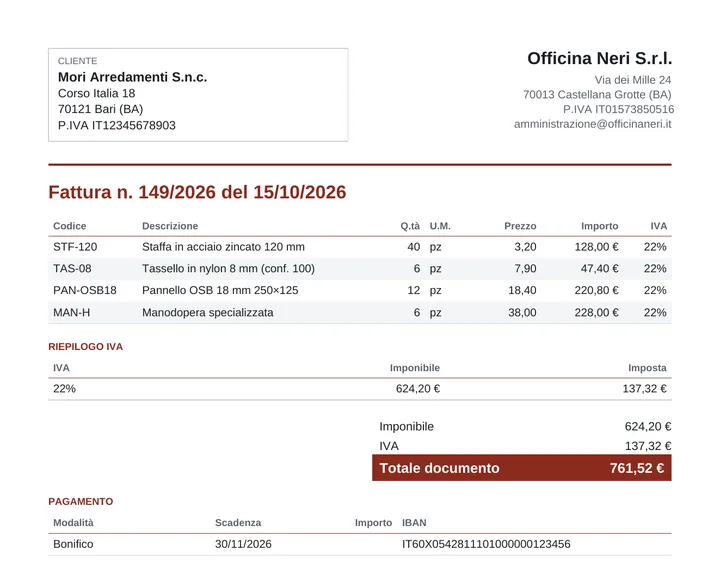
Task: Click the Codice column header
Action: point(69,226)
